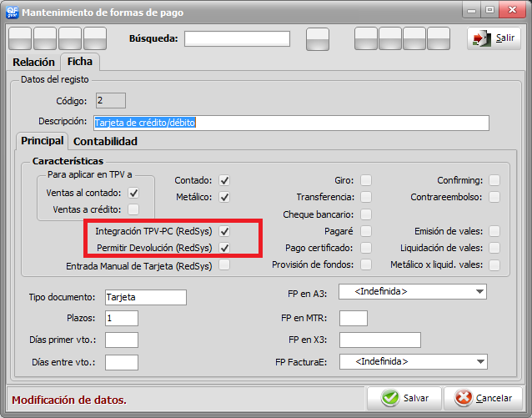Enable Entrada Manual de Tarjeta (RedSys)
532x418 pixels.
coord(224,264)
